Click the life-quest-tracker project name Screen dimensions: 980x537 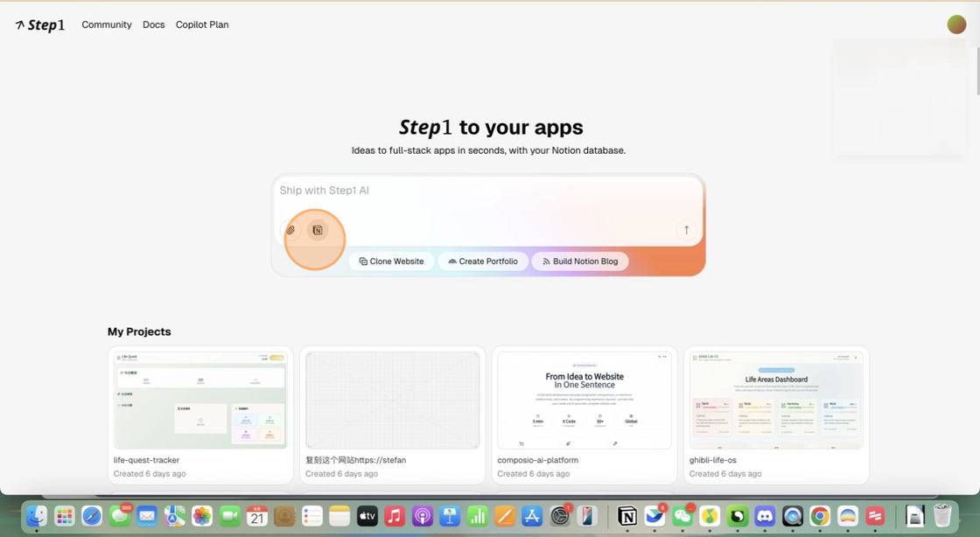pos(146,460)
